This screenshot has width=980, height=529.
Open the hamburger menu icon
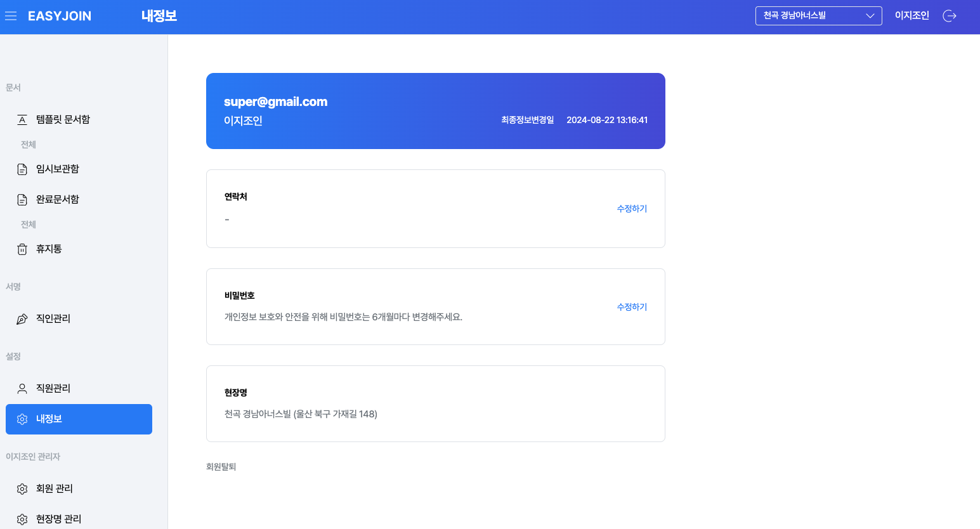(11, 16)
